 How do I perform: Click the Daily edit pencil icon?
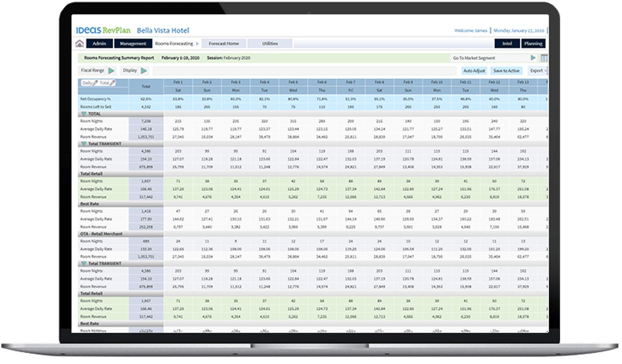pos(95,83)
